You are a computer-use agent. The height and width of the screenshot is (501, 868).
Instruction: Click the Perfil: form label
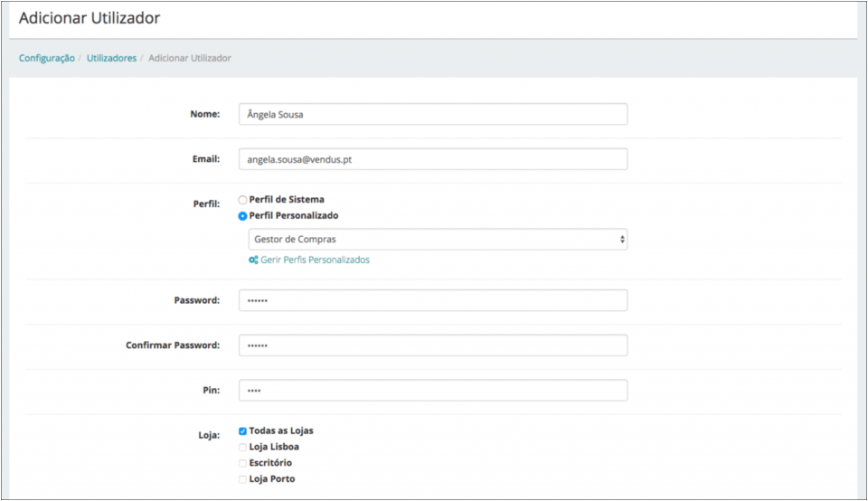pos(205,203)
